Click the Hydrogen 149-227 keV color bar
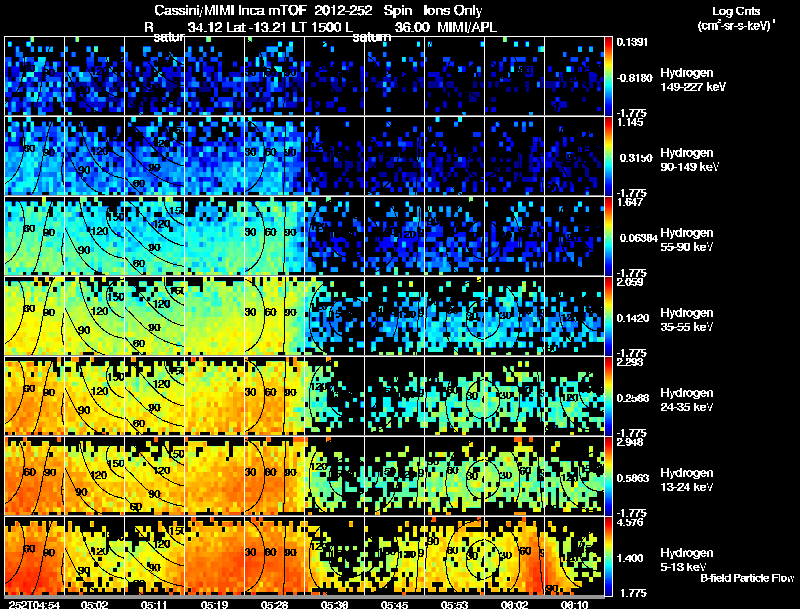The image size is (800, 609). click(608, 75)
